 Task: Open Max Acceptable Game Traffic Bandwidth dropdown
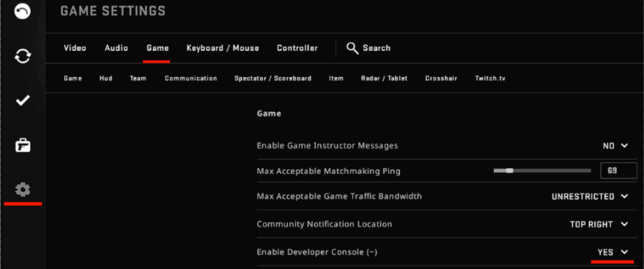590,196
